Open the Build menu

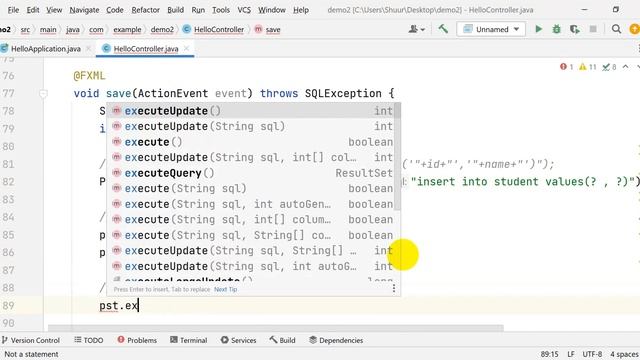176,10
